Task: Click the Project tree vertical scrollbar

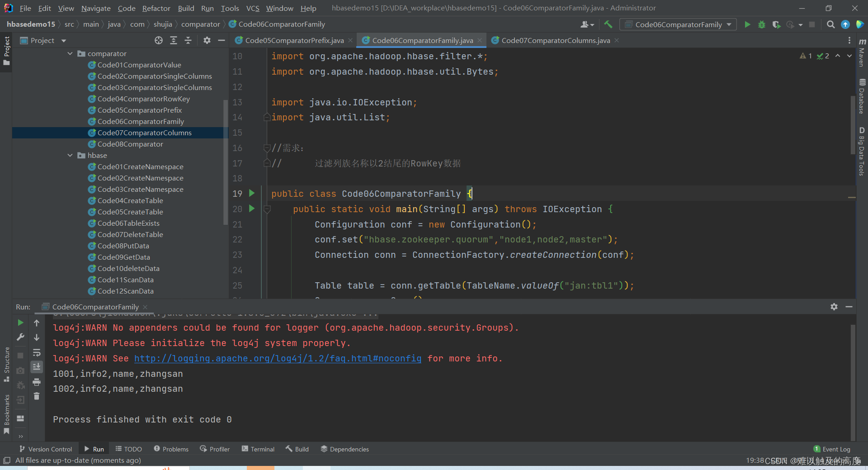Action: pos(226,162)
